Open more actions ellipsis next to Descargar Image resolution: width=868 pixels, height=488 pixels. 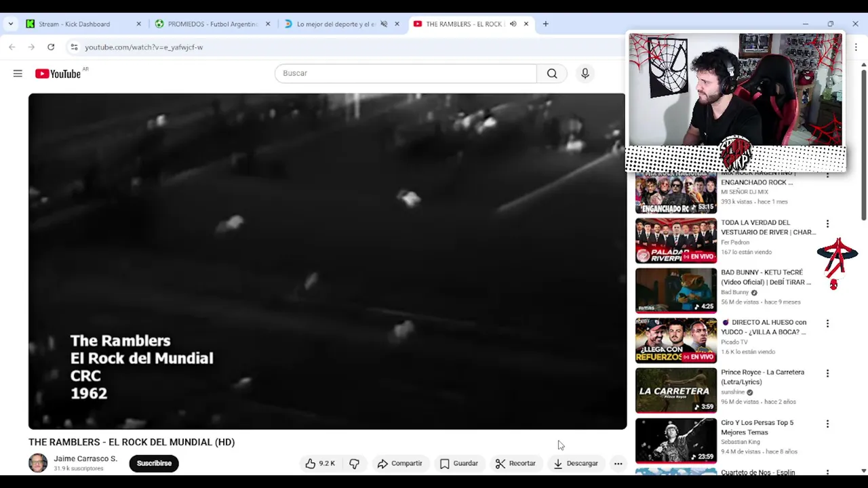click(x=618, y=464)
